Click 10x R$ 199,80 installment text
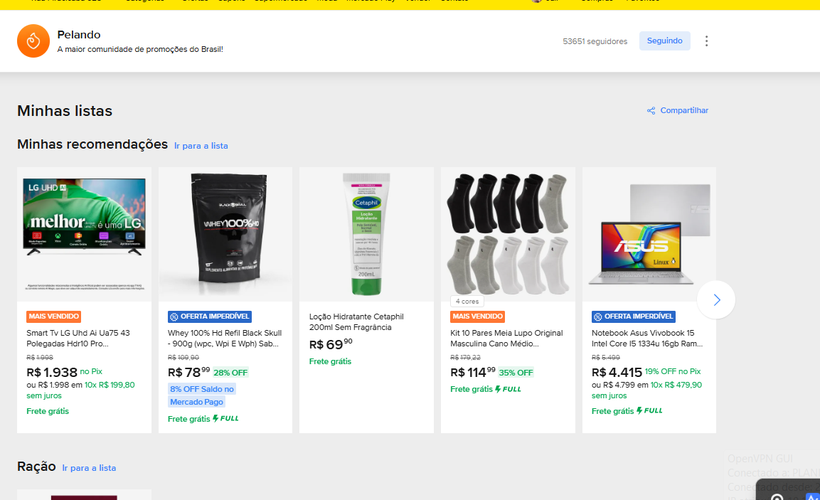Screen dimensions: 820x500 click(110, 385)
